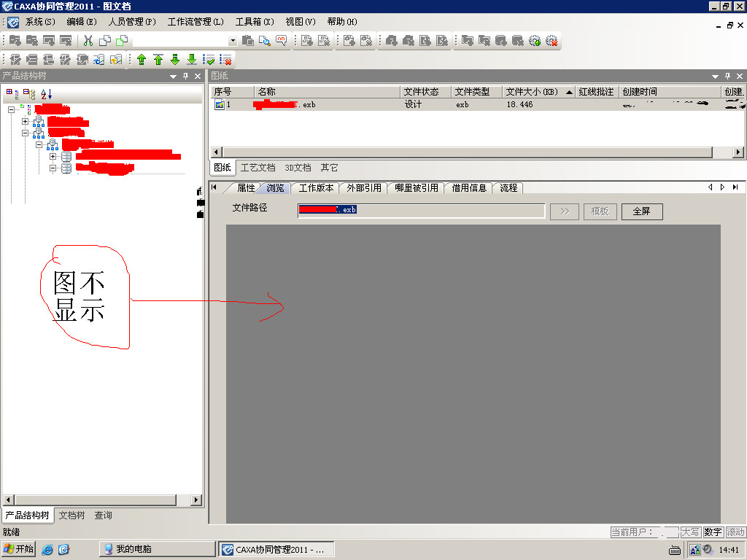Open the 人员管理(P) menu
The image size is (747, 560).
click(132, 22)
